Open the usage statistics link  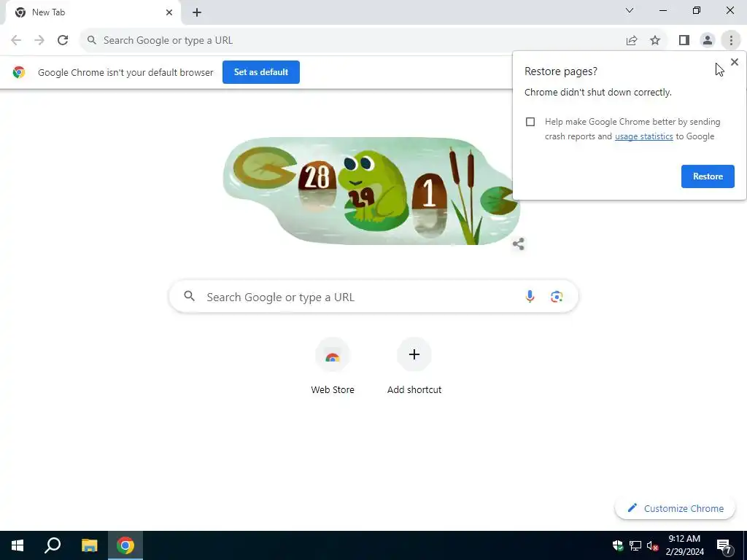[643, 136]
